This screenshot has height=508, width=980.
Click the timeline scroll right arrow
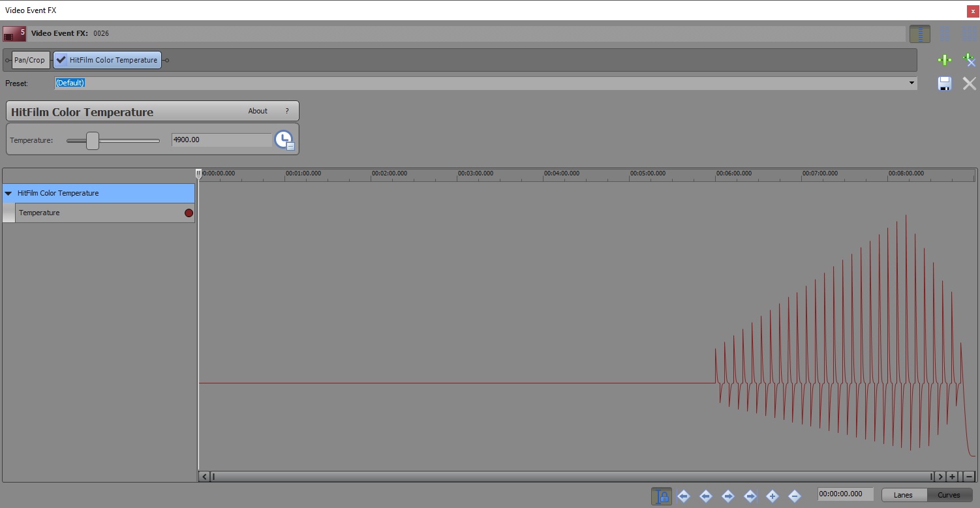pos(940,477)
